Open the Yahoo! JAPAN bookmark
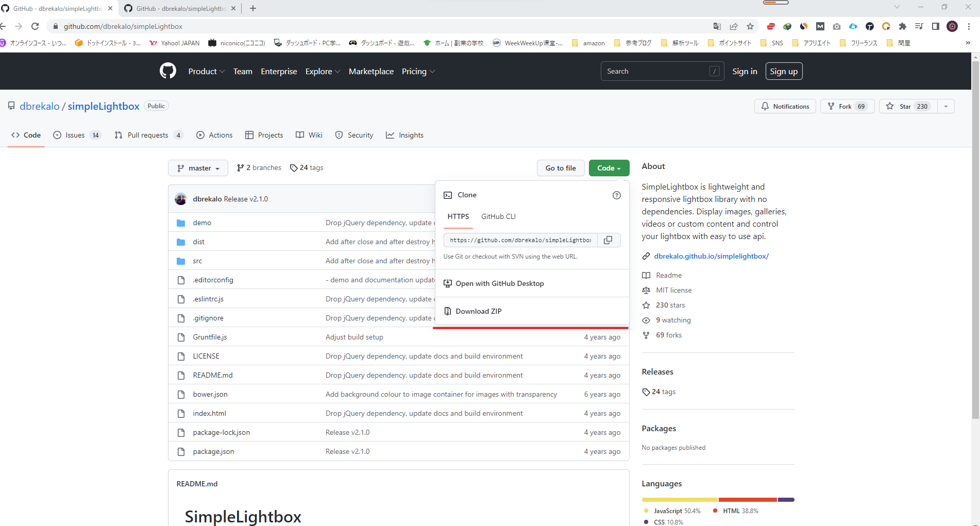The height and width of the screenshot is (526, 980). 175,43
